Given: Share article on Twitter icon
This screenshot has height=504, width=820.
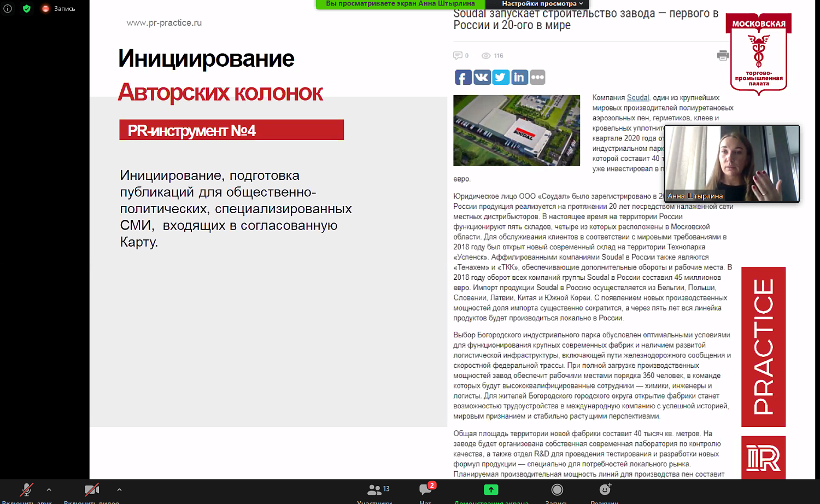Looking at the screenshot, I should tap(501, 77).
